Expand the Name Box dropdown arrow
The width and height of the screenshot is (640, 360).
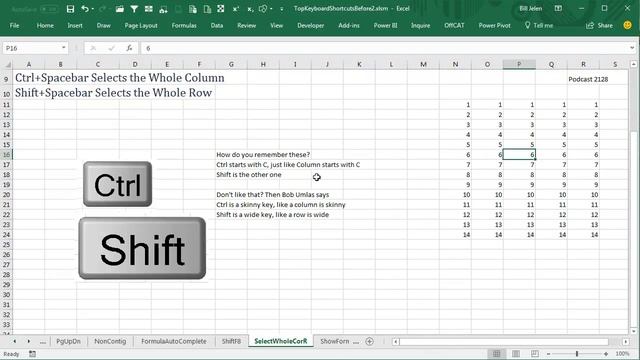[64, 48]
